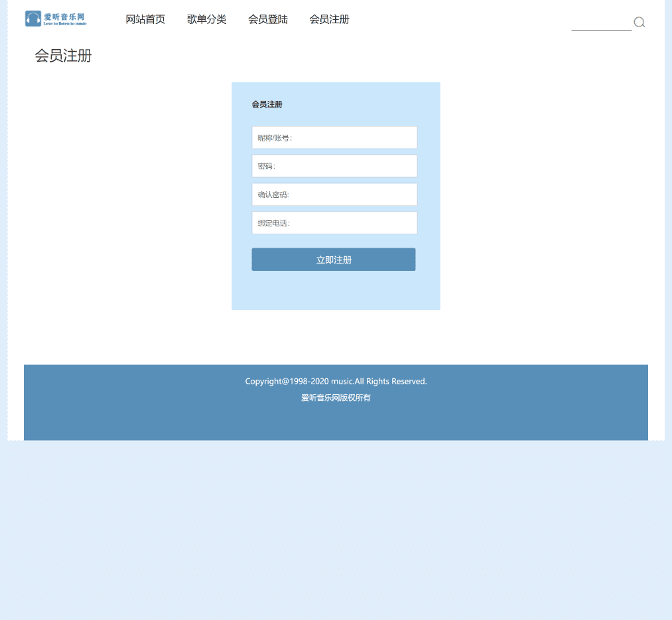Click the magnifying glass search icon
672x620 pixels.
tap(639, 22)
